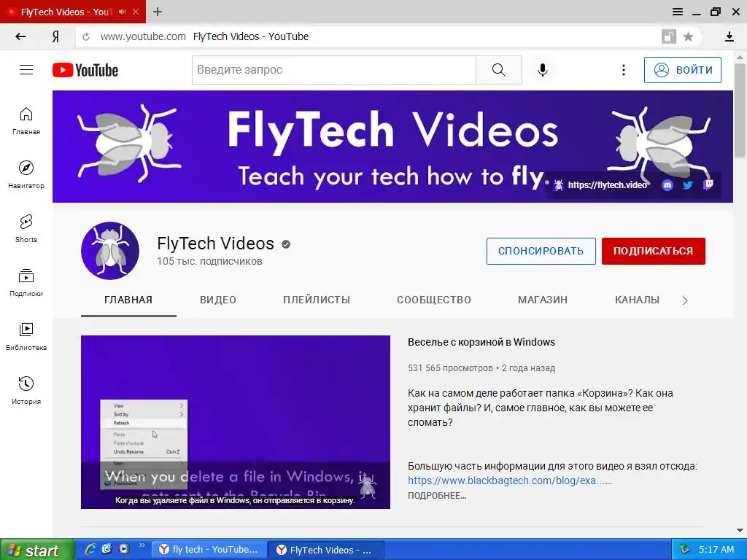Expand description with ПОДРОБНЕЕ
This screenshot has width=747, height=560.
click(x=437, y=496)
